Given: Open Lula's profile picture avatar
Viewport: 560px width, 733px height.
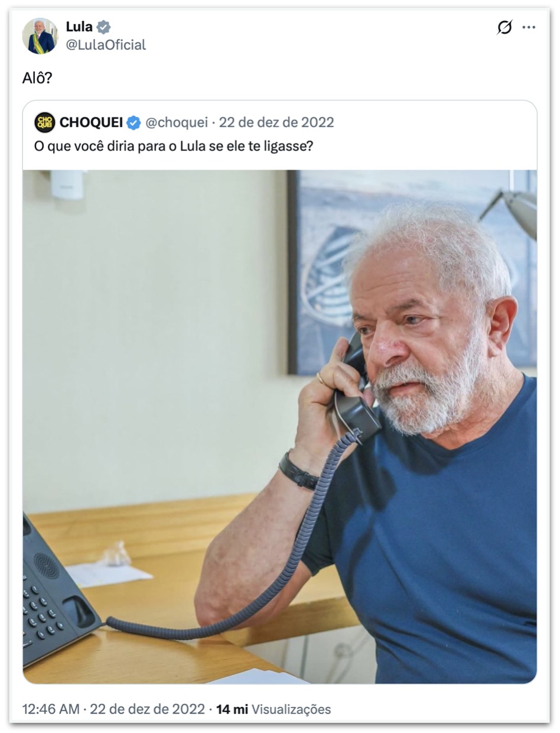Looking at the screenshot, I should [40, 35].
